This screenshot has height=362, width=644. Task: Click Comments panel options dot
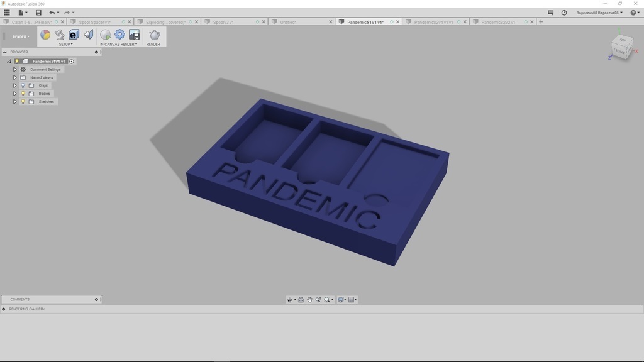[x=96, y=300]
